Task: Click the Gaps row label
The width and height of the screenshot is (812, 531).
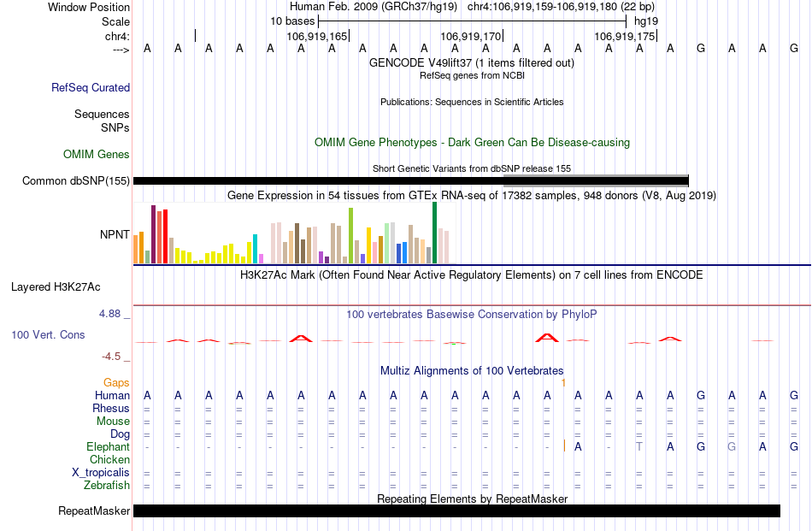Action: (116, 383)
